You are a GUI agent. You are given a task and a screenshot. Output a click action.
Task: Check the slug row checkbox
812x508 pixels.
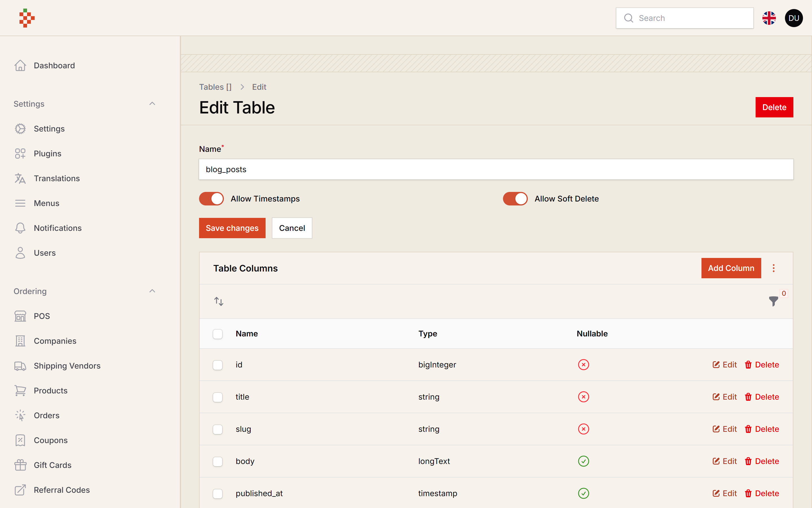(x=218, y=429)
